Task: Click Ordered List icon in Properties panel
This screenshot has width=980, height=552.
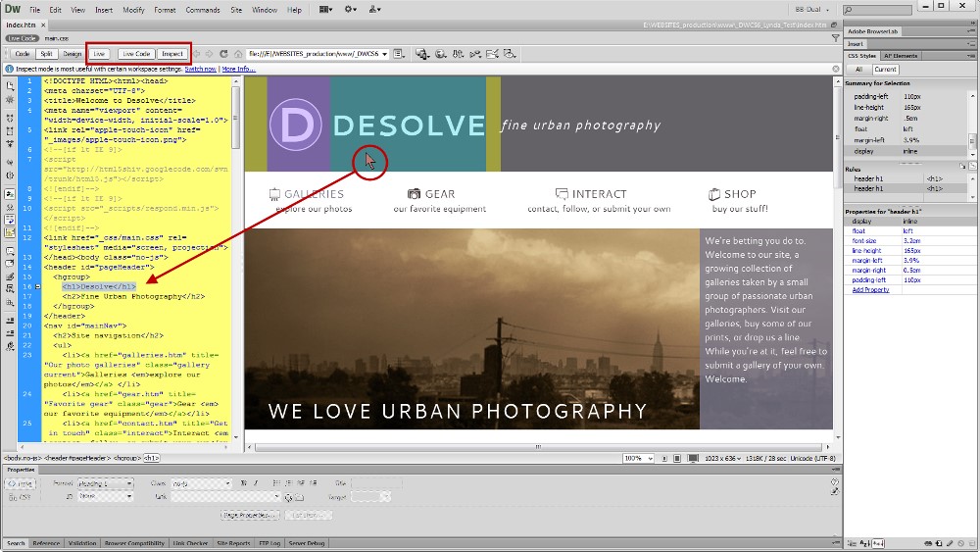Action: 289,483
